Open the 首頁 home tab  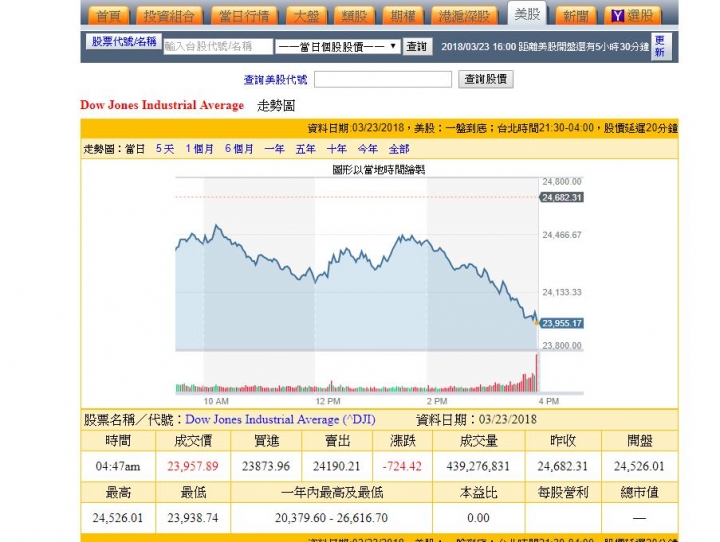[109, 17]
